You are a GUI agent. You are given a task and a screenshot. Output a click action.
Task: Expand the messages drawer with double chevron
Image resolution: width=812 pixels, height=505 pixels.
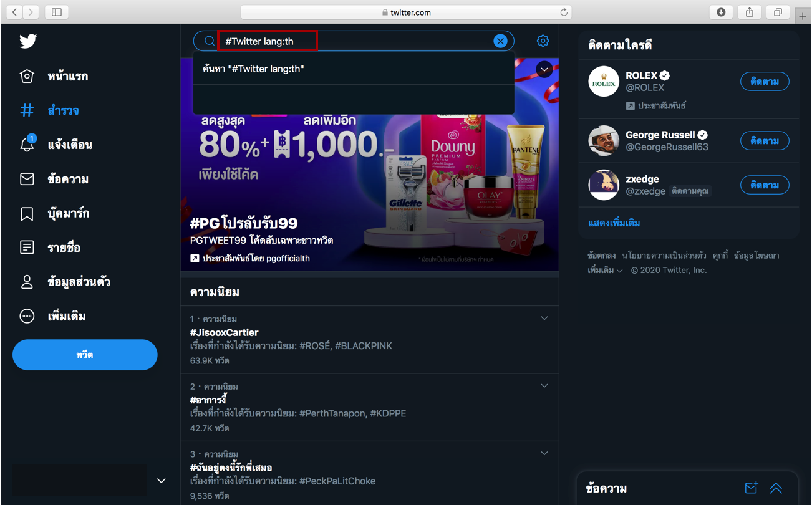pos(775,488)
